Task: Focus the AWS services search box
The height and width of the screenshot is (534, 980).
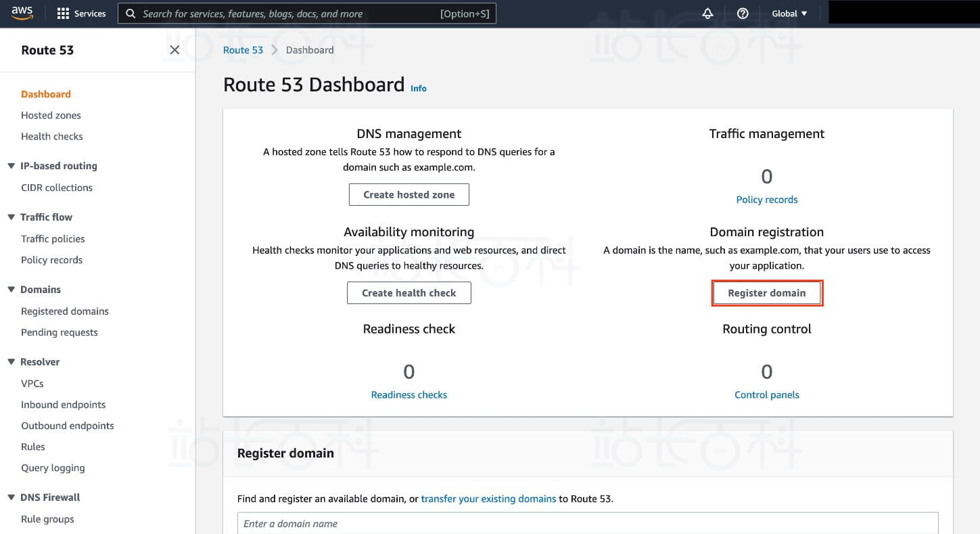Action: [x=307, y=14]
